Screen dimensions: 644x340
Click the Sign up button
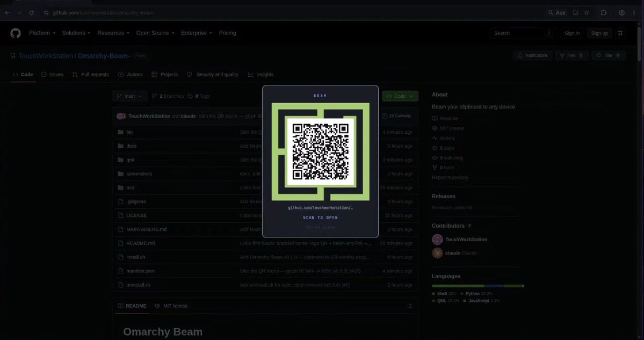[x=599, y=33]
